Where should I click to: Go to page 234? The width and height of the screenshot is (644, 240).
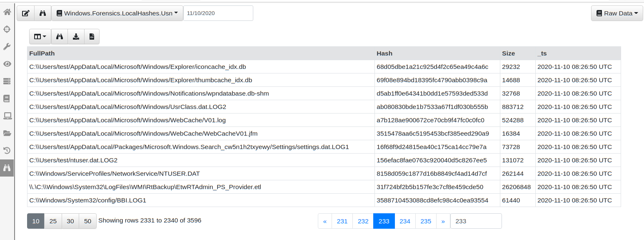405,221
